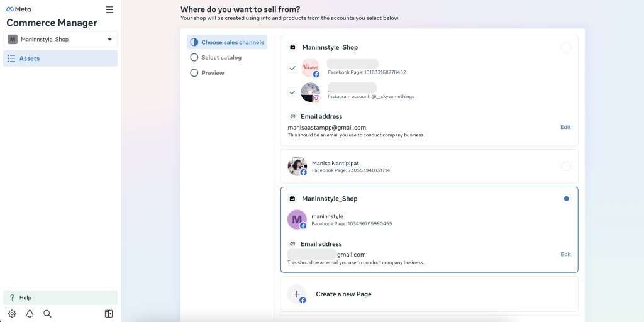Image resolution: width=644 pixels, height=322 pixels.
Task: Open notifications bell icon
Action: (30, 314)
